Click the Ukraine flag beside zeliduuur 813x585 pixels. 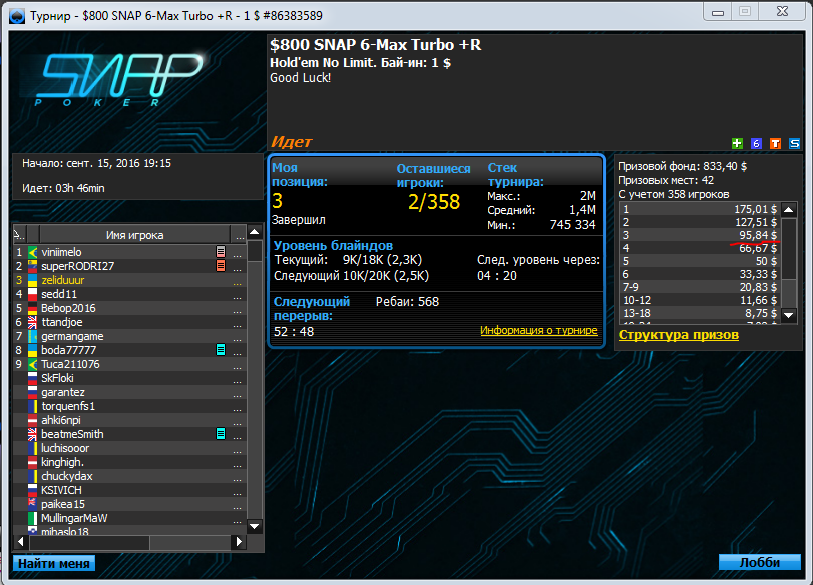pyautogui.click(x=32, y=280)
